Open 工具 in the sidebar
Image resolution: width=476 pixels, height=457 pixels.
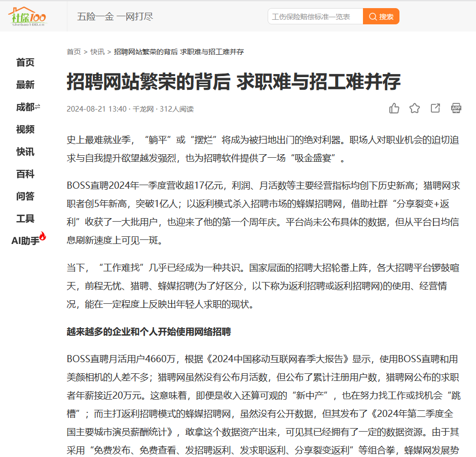tap(25, 219)
